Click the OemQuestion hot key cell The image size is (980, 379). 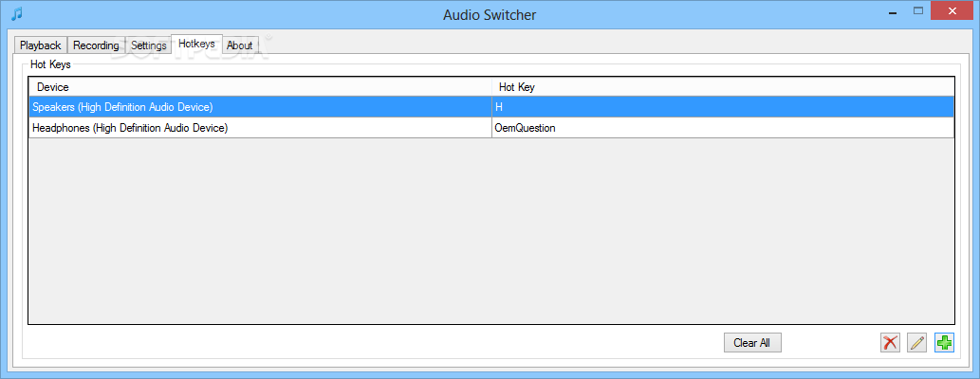(x=723, y=128)
